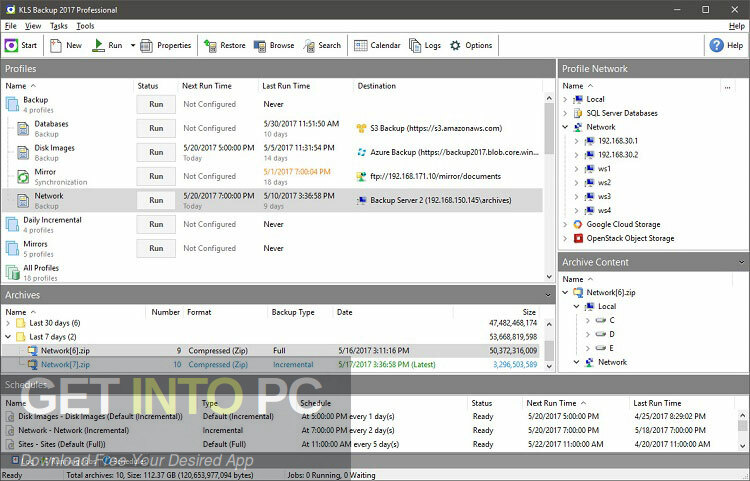750x481 pixels.
Task: Expand the ws1 network node
Action: [x=576, y=169]
